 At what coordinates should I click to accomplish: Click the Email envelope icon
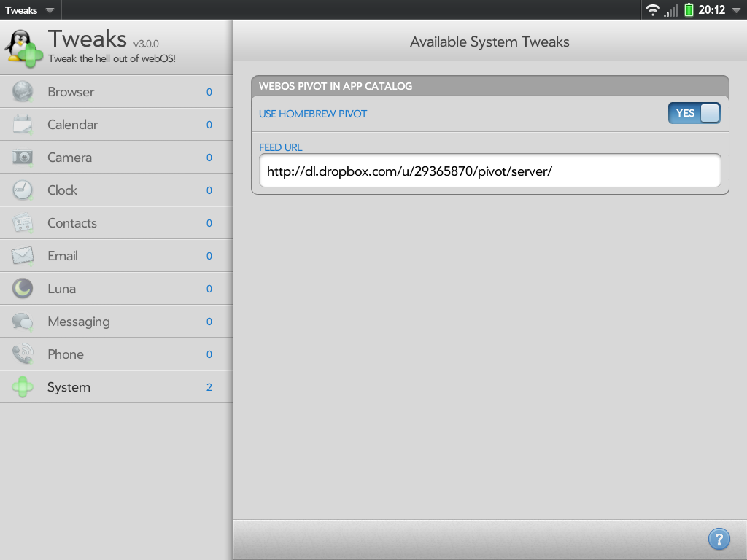[x=23, y=256]
